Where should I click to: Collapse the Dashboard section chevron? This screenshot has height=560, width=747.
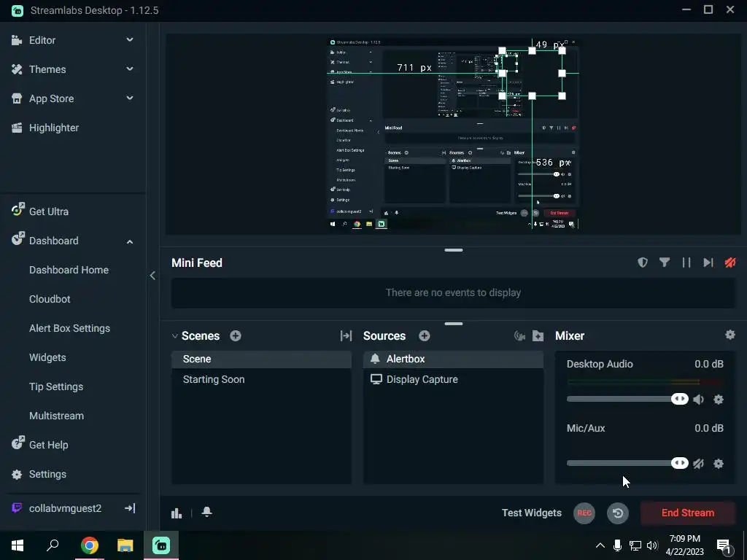tap(130, 241)
